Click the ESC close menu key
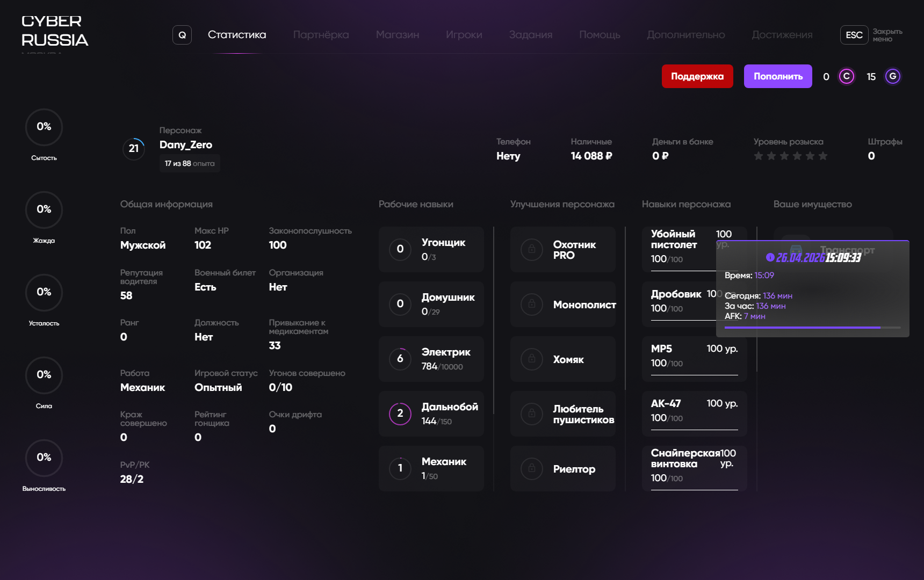Screen dimensions: 924x580 (854, 35)
